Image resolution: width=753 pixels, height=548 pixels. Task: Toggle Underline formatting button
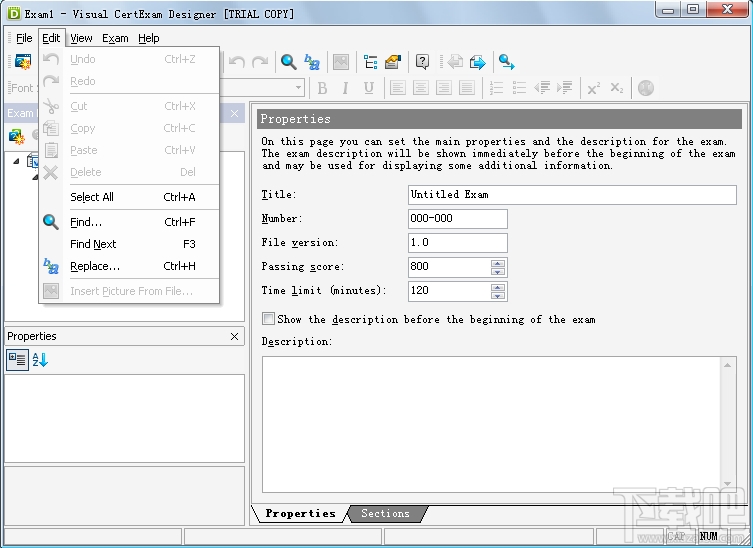(368, 88)
